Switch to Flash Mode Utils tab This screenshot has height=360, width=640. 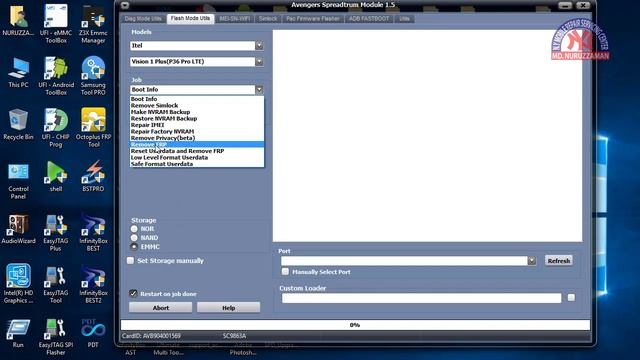190,18
